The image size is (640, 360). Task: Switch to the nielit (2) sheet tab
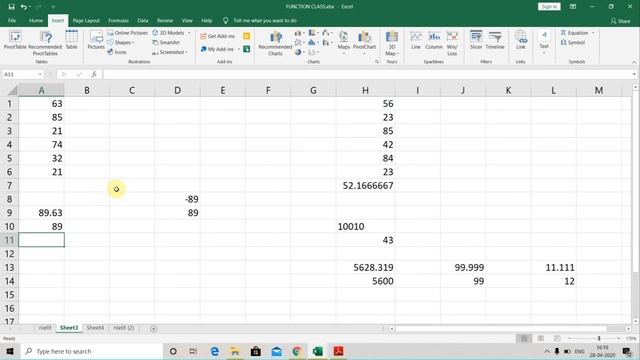124,328
